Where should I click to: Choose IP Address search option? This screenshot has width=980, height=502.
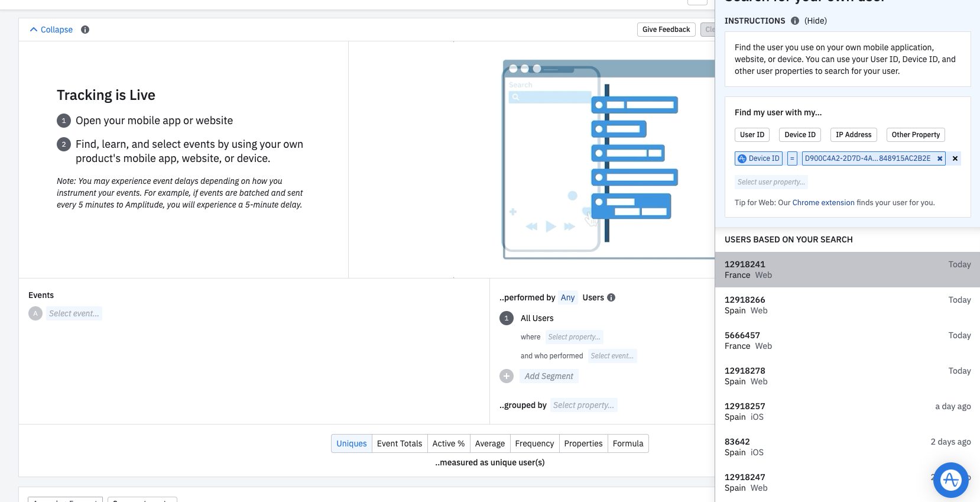click(854, 135)
